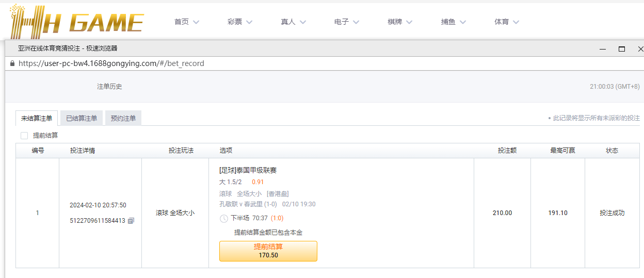Open the 首页 menu
This screenshot has width=644, height=278.
[x=182, y=22]
